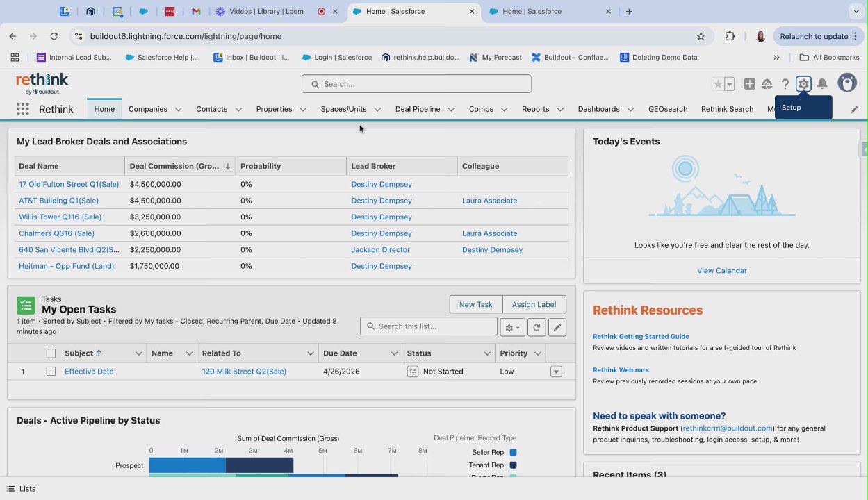The image size is (868, 500).
Task: Go back in browser history
Action: pyautogui.click(x=13, y=36)
